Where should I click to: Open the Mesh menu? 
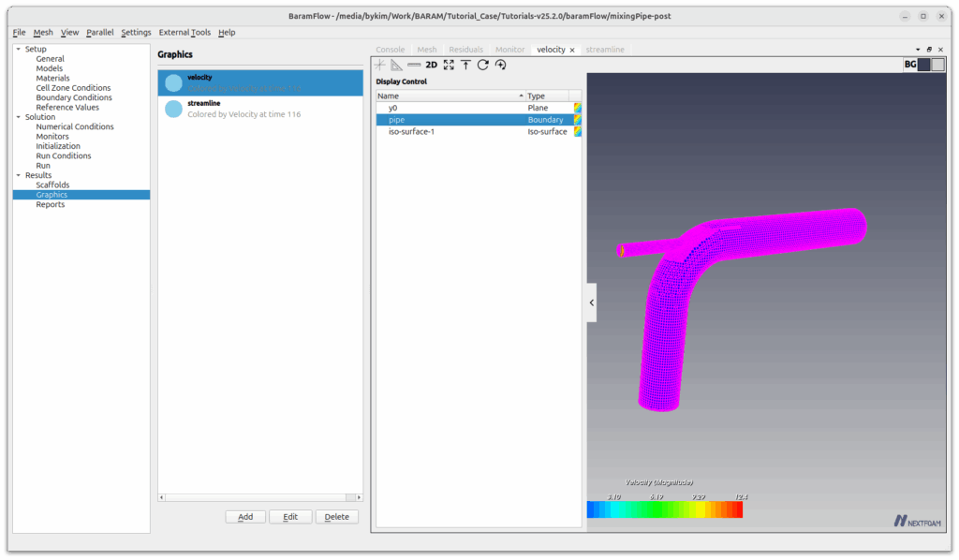point(43,33)
